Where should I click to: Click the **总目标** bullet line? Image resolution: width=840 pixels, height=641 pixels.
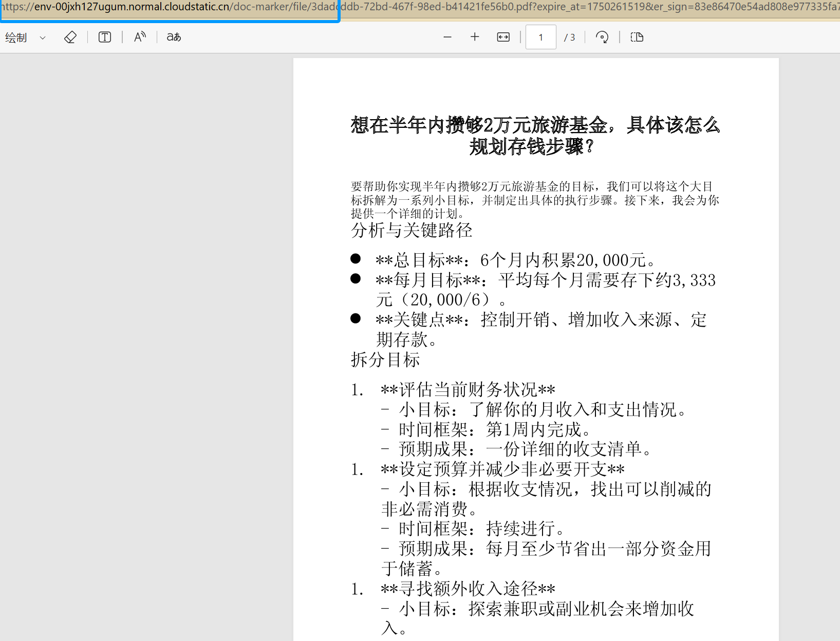pyautogui.click(x=515, y=260)
